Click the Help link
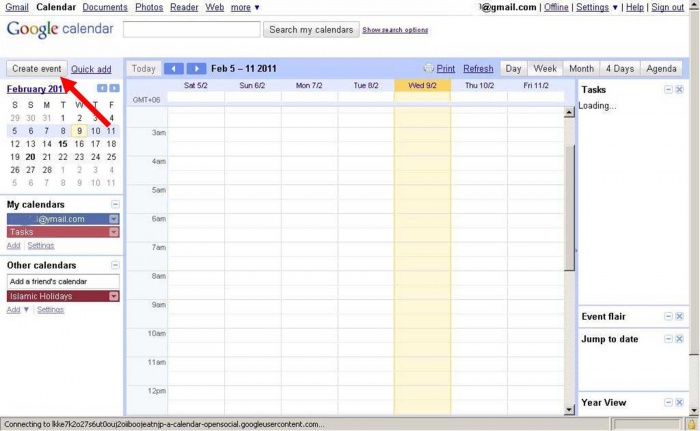This screenshot has width=700, height=431. 635,7
